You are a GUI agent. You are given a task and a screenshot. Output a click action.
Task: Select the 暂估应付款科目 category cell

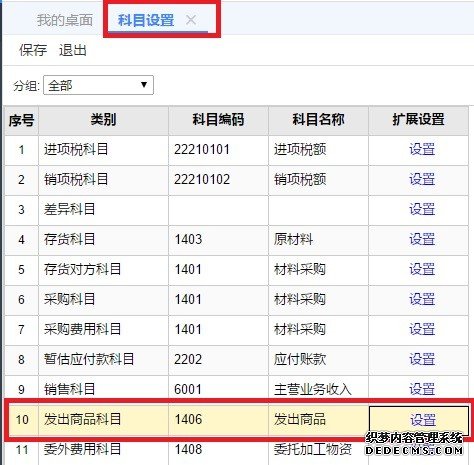pos(103,360)
